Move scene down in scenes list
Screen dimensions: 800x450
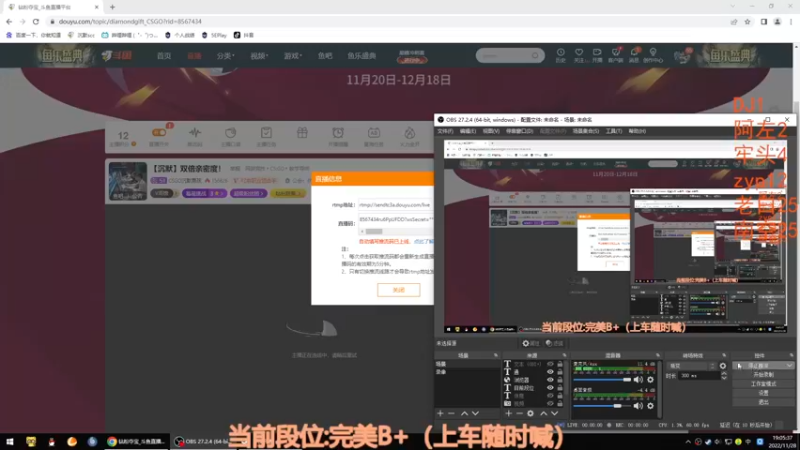click(x=475, y=413)
